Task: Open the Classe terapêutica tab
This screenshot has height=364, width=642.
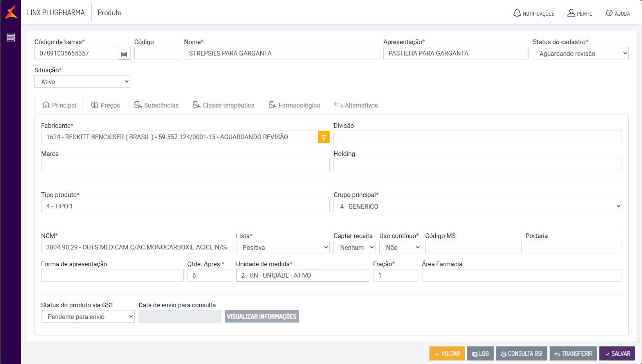Action: (224, 105)
